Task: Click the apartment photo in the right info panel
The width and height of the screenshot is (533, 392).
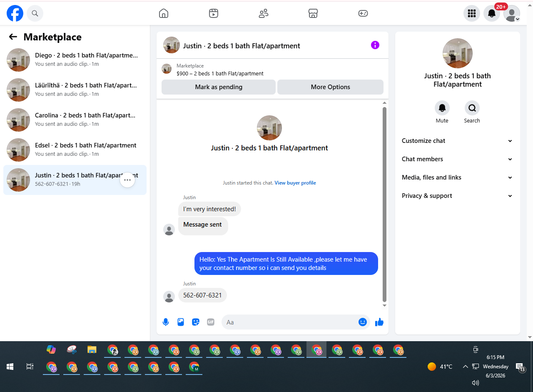Action: coord(458,53)
